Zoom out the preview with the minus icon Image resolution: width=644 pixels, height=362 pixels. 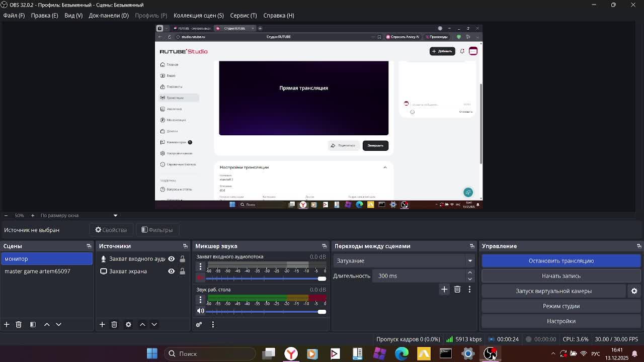coord(6,215)
